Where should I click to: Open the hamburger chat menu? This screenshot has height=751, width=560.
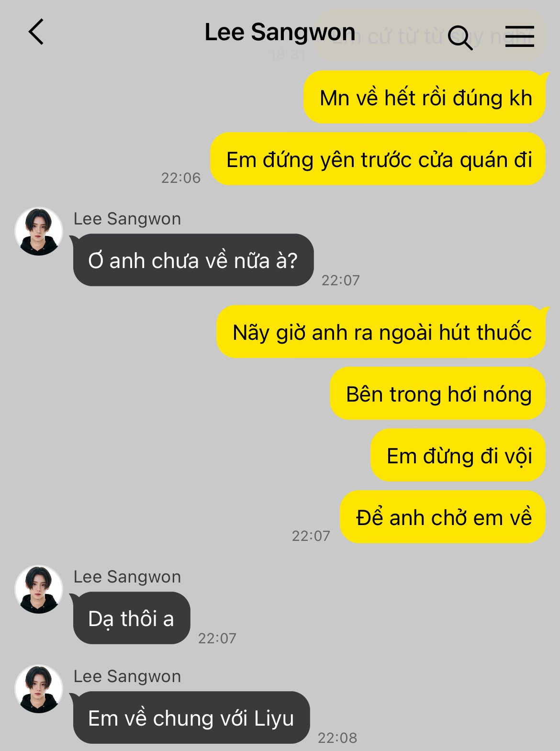[x=519, y=36]
